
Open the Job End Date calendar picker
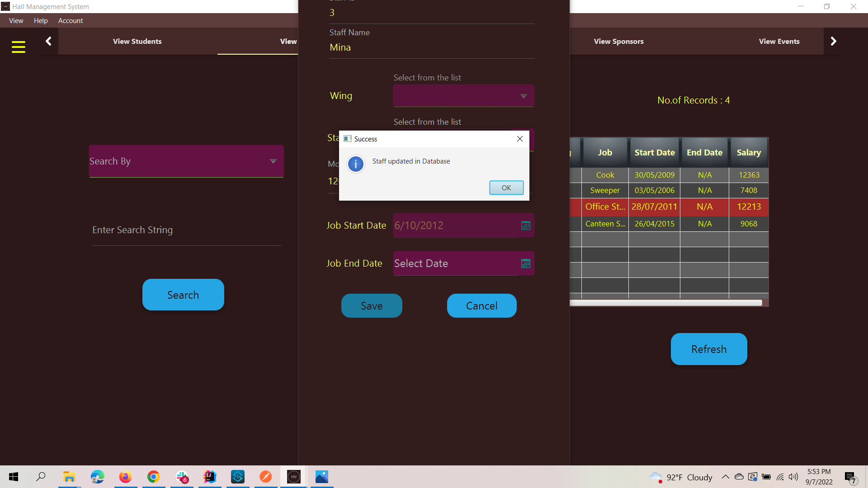525,263
